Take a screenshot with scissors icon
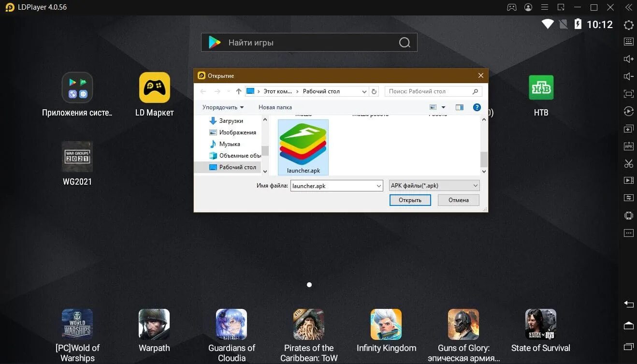This screenshot has width=637, height=364. click(x=628, y=163)
